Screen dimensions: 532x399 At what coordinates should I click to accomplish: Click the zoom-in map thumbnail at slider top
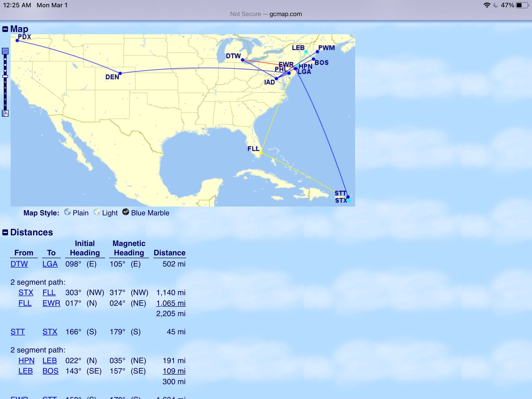pos(5,51)
